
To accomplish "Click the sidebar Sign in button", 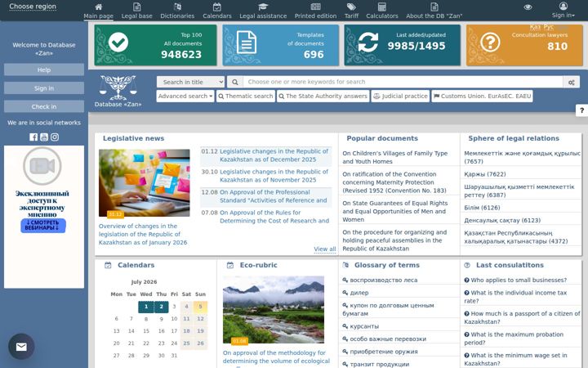I will [44, 88].
